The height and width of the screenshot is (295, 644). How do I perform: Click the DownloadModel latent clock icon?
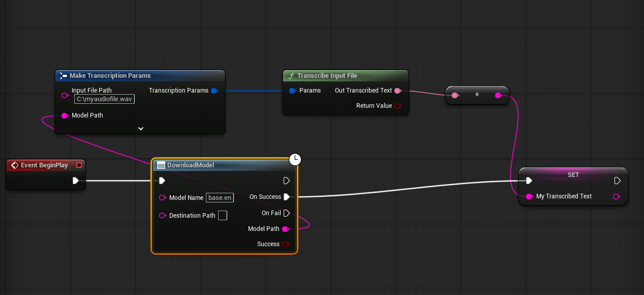point(295,159)
